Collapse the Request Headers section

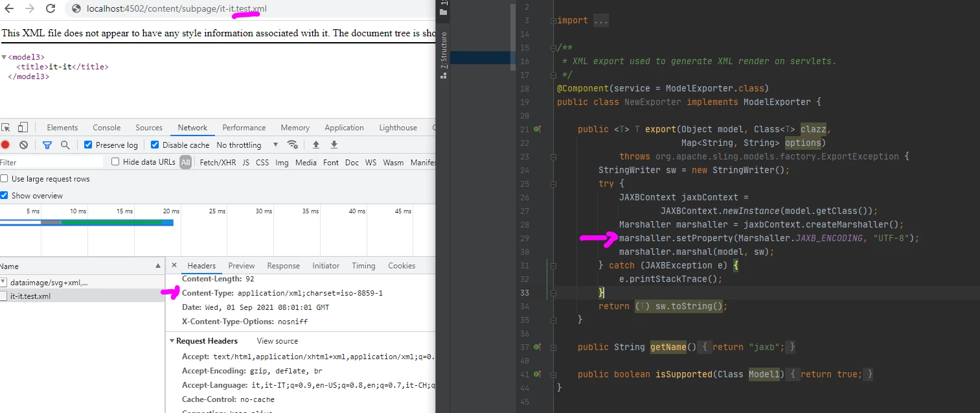(x=172, y=341)
